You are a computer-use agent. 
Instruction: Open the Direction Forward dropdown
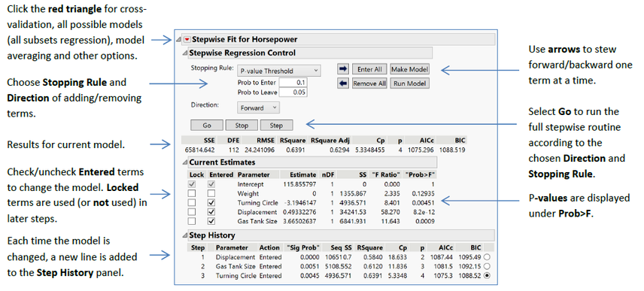[258, 108]
